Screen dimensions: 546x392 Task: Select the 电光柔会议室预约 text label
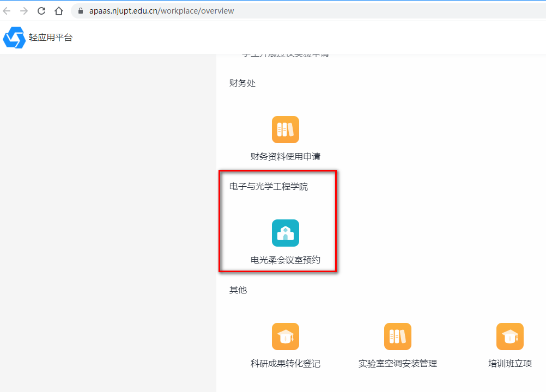tap(286, 260)
